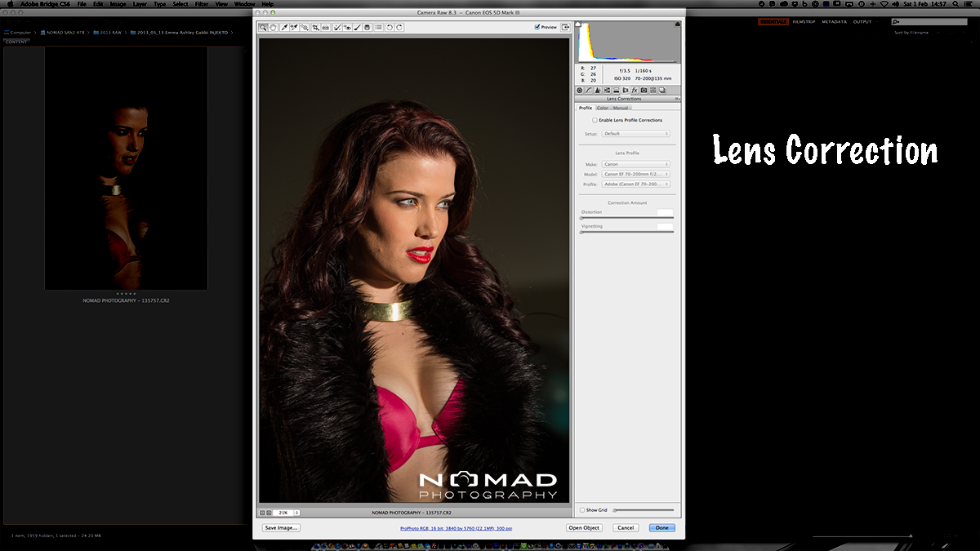The width and height of the screenshot is (980, 551).
Task: Open the Tone Curve panel icon
Action: click(588, 90)
